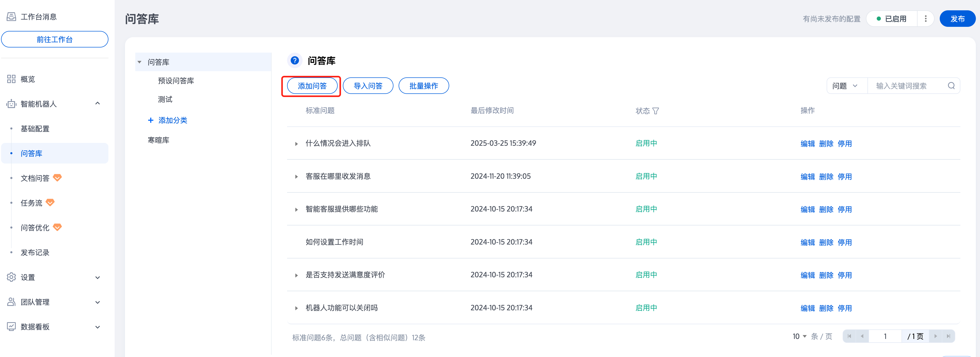Screen dimensions: 980x357
Task: Click the blue question mark help icon
Action: (295, 60)
